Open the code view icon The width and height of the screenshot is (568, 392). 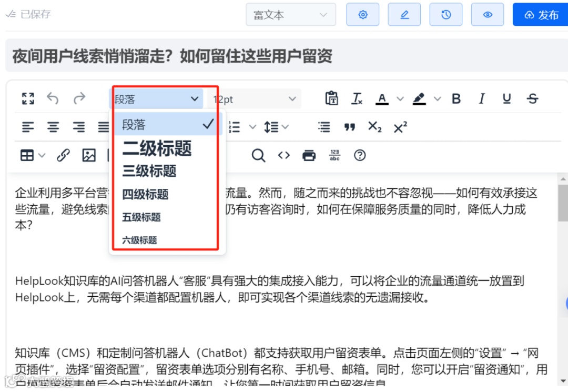283,155
